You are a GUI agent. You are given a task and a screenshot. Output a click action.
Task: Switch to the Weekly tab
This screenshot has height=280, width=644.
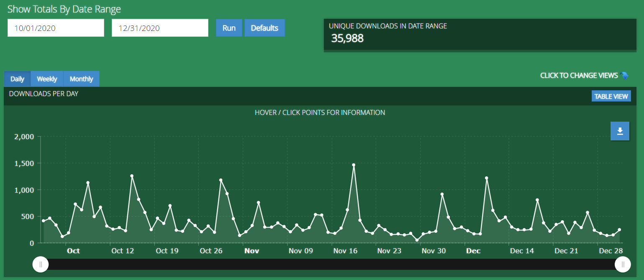point(47,79)
